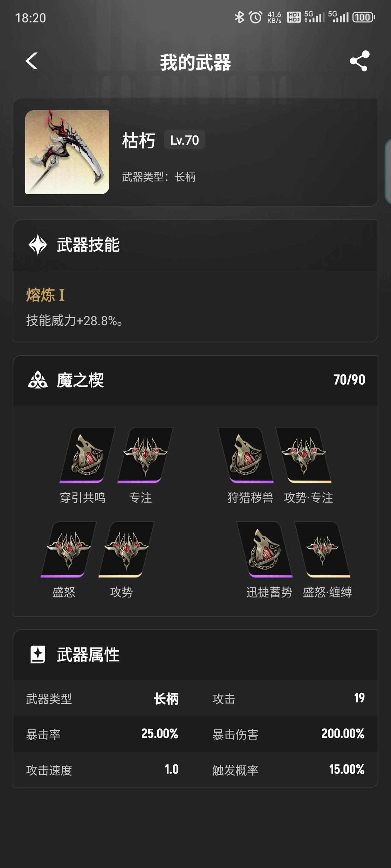Tap the Lv.70 level badge
Viewport: 391px width, 868px height.
click(185, 140)
